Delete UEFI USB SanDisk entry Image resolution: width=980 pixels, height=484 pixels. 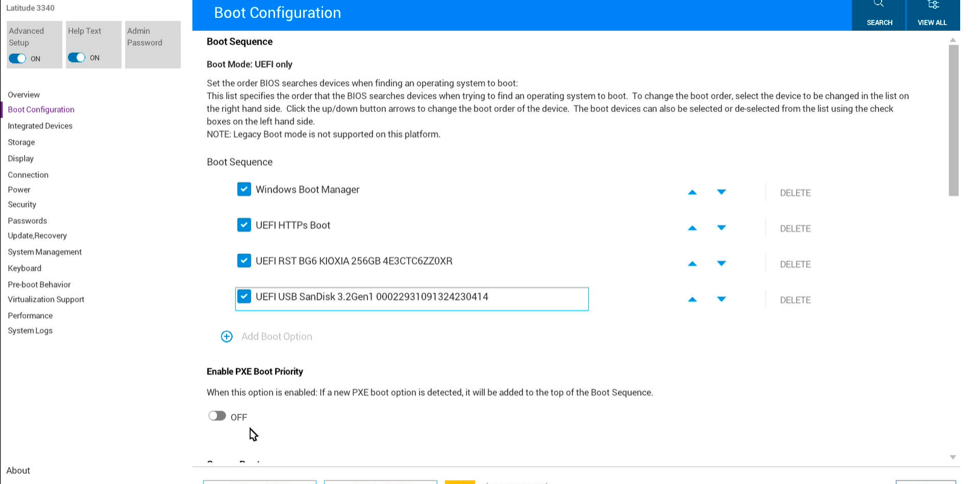click(795, 300)
